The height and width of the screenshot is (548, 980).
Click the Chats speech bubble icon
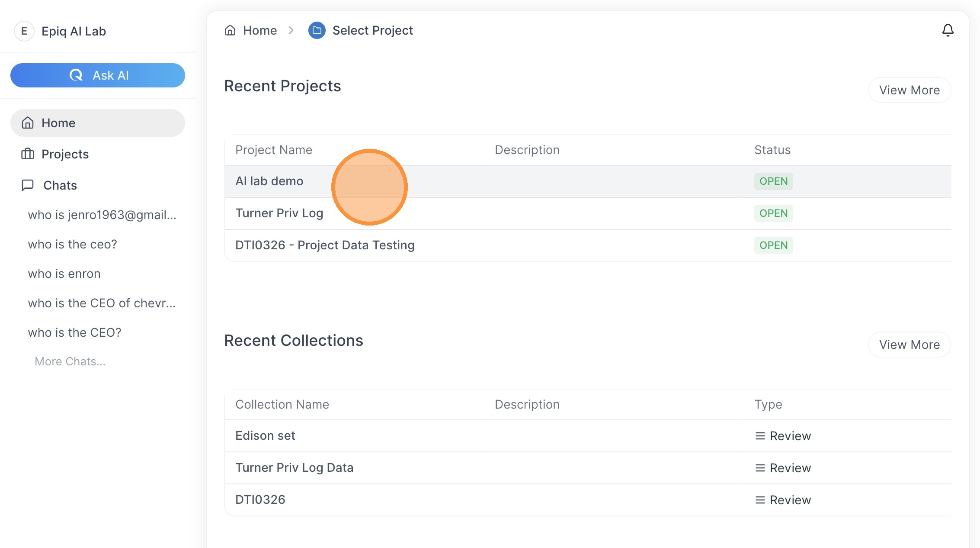[x=28, y=185]
